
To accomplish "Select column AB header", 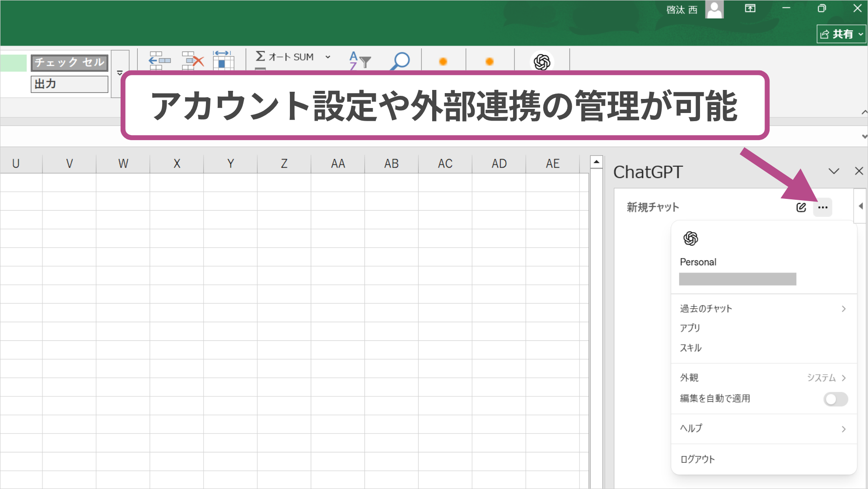I will [392, 164].
